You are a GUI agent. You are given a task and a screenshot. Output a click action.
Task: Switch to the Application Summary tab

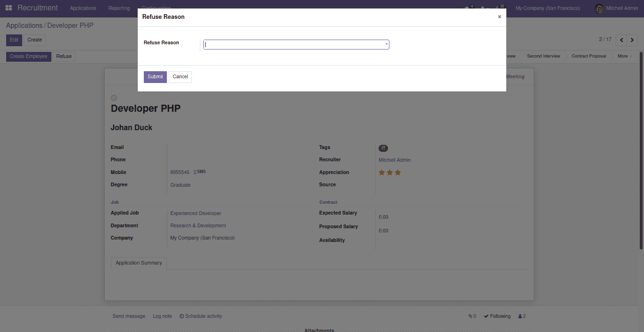pyautogui.click(x=139, y=263)
